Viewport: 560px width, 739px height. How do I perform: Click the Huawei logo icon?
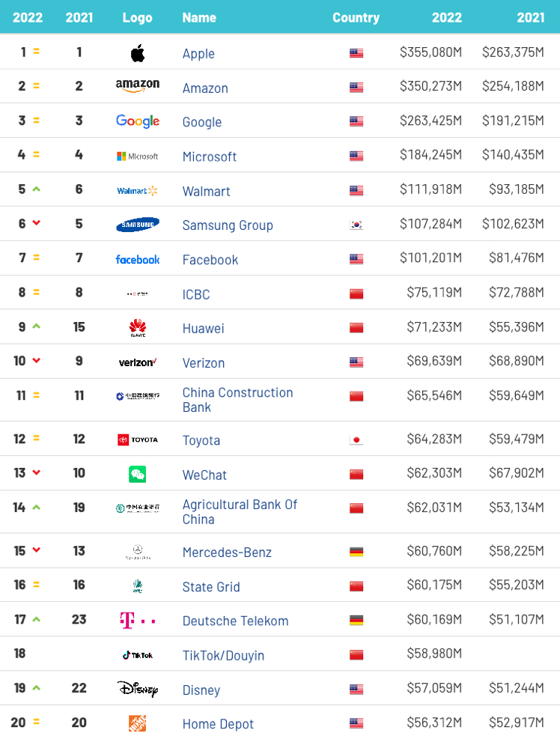(138, 328)
